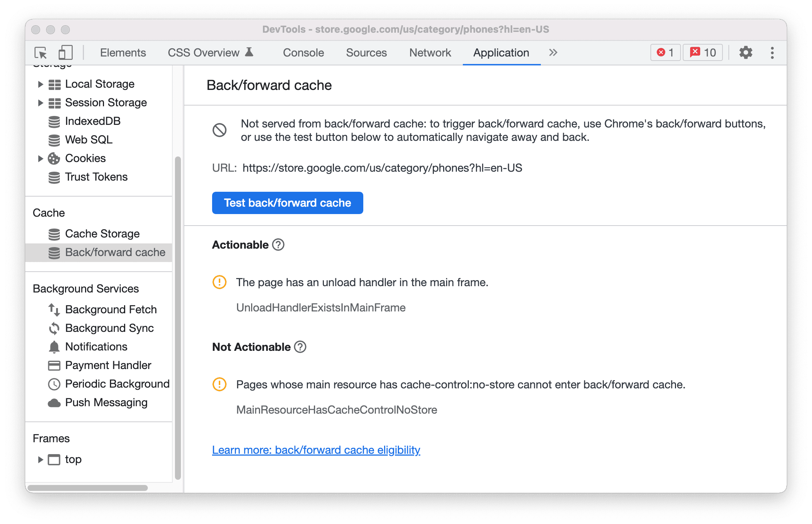This screenshot has height=524, width=812.
Task: Open back/forward cache eligibility documentation
Action: click(316, 450)
